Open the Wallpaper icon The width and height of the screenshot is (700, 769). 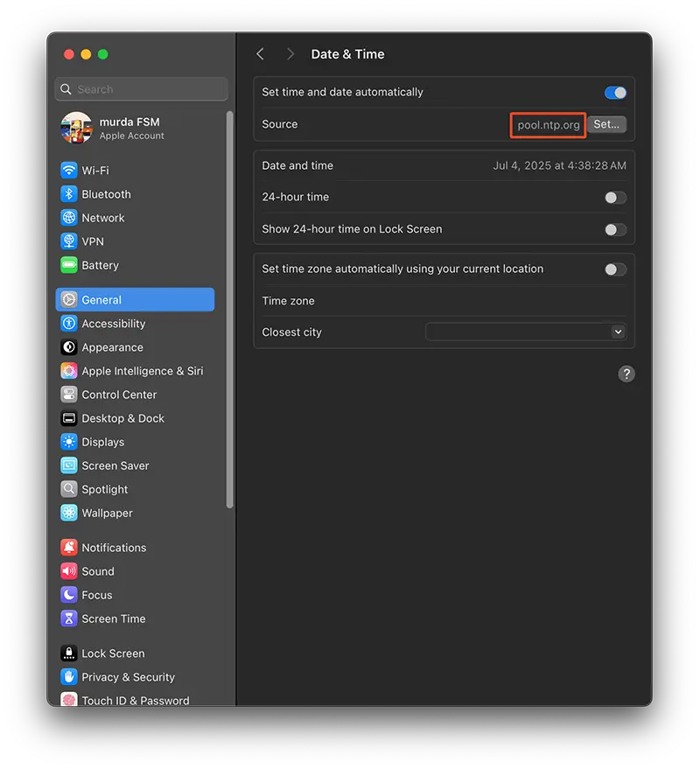point(68,513)
